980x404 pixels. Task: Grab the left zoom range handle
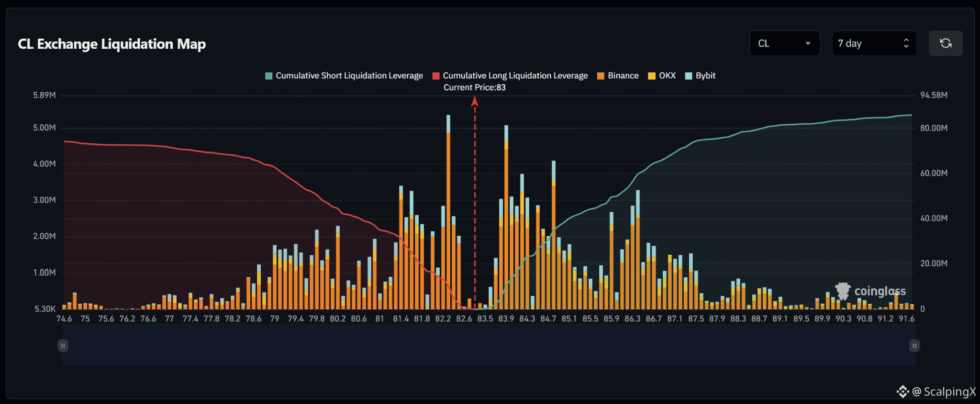click(63, 346)
